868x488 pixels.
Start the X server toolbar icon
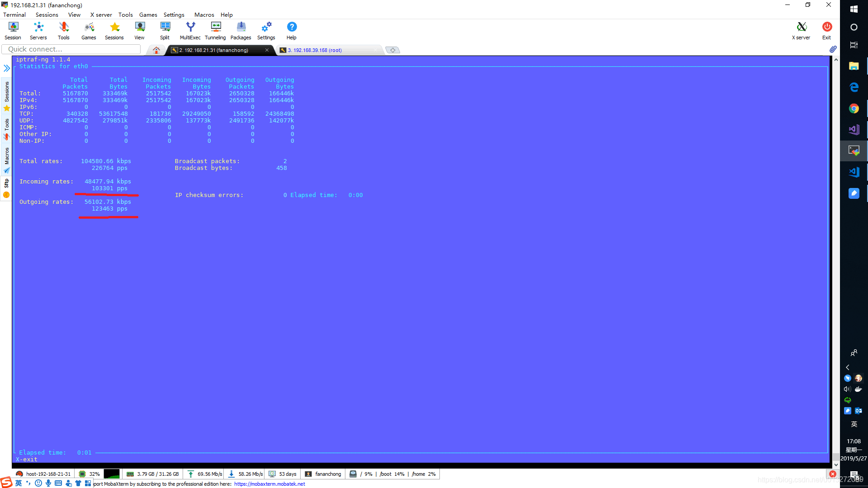801,31
